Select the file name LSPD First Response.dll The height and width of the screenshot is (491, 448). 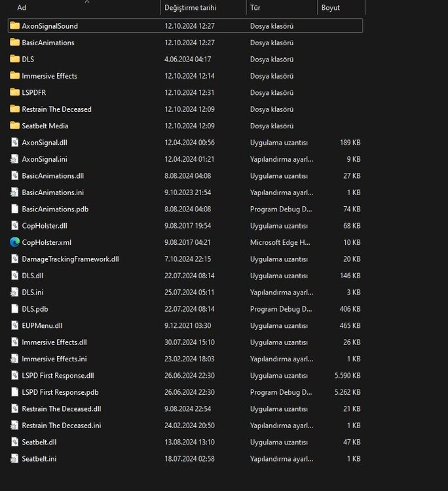58,376
